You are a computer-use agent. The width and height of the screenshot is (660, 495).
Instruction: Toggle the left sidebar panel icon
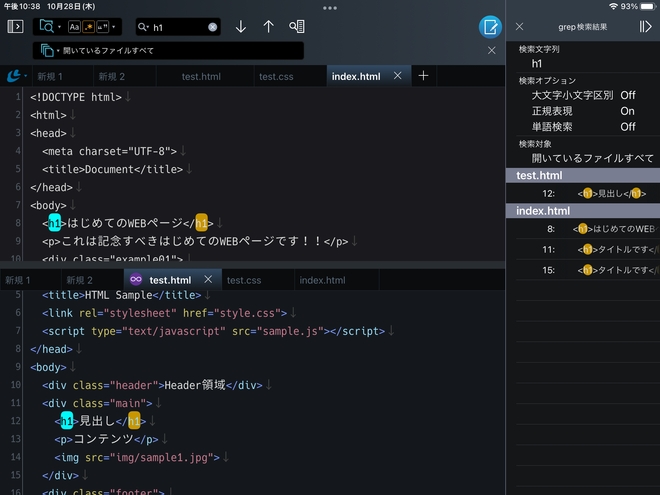(15, 27)
